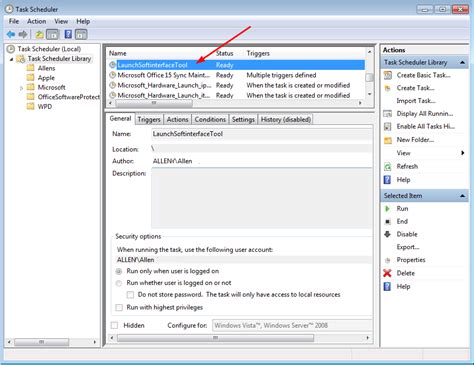This screenshot has width=474, height=365.
Task: Click the details pane horizontal scrollbar thumb
Action: (215, 338)
